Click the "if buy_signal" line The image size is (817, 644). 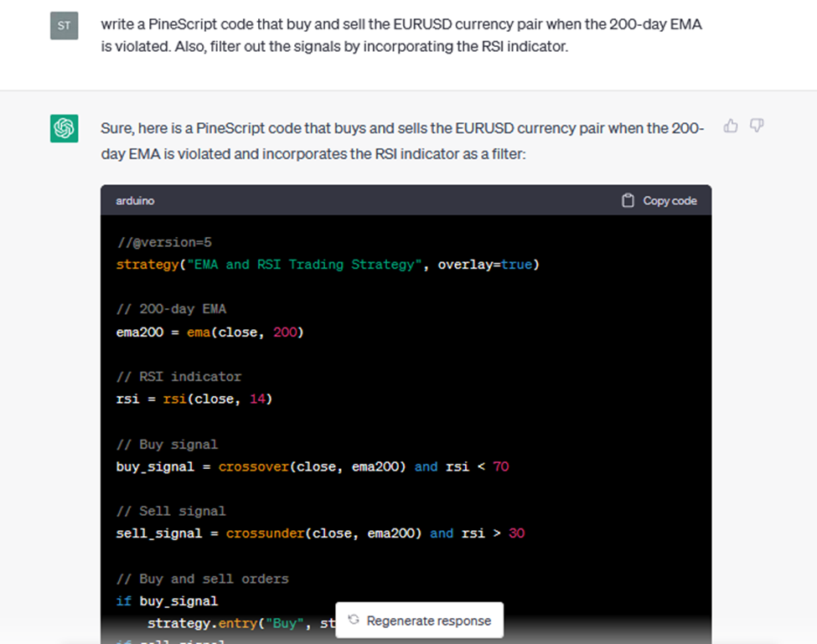point(167,601)
